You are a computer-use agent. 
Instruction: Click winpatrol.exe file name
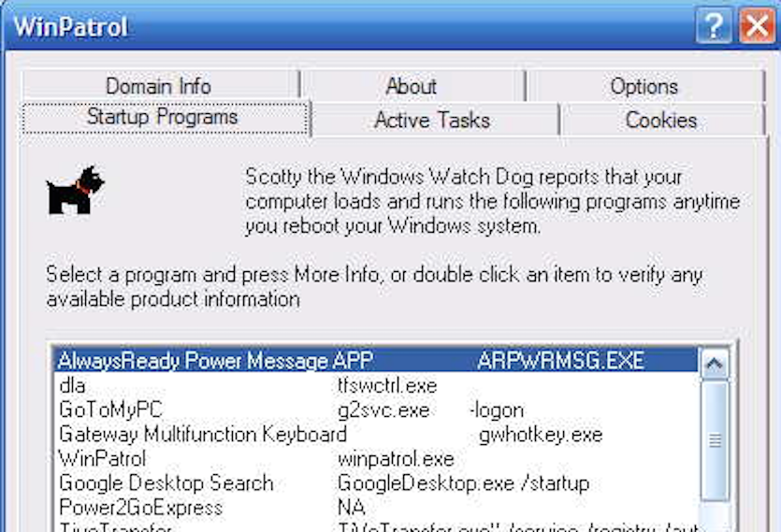(396, 459)
